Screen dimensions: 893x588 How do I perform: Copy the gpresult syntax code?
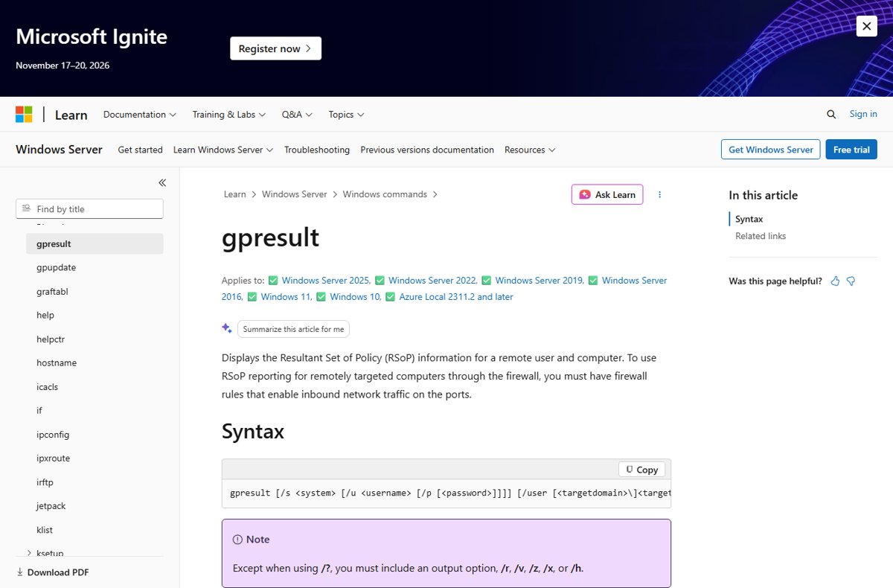click(x=642, y=470)
